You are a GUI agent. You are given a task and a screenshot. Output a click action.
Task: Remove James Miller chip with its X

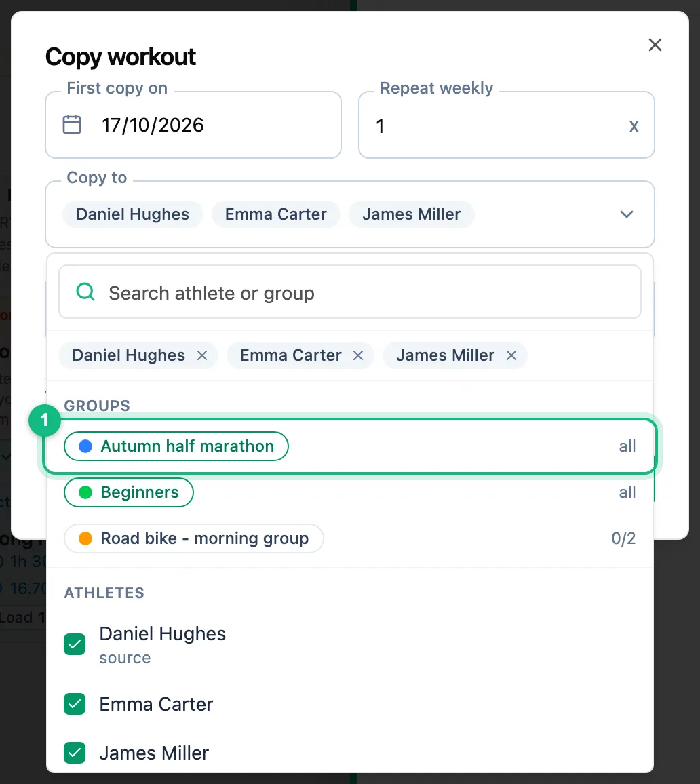(x=511, y=355)
